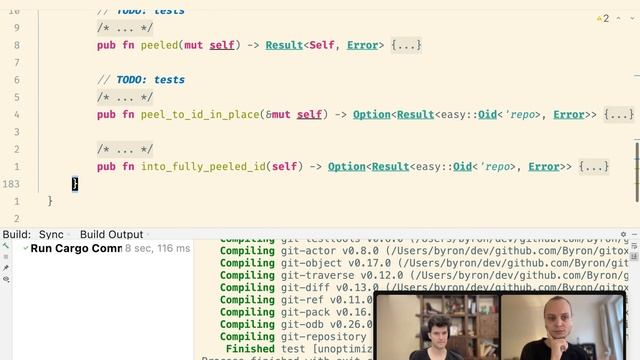
Task: Click the Finished test output line
Action: (299, 349)
